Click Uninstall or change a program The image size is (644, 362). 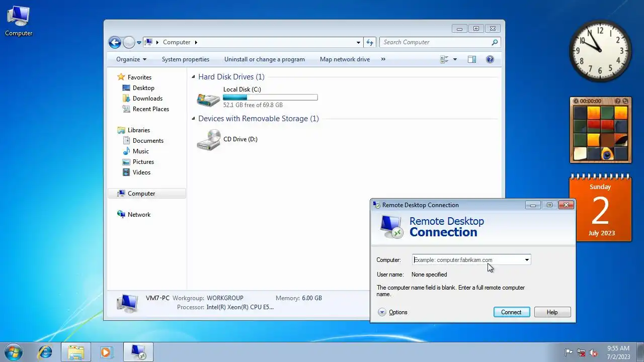point(265,59)
